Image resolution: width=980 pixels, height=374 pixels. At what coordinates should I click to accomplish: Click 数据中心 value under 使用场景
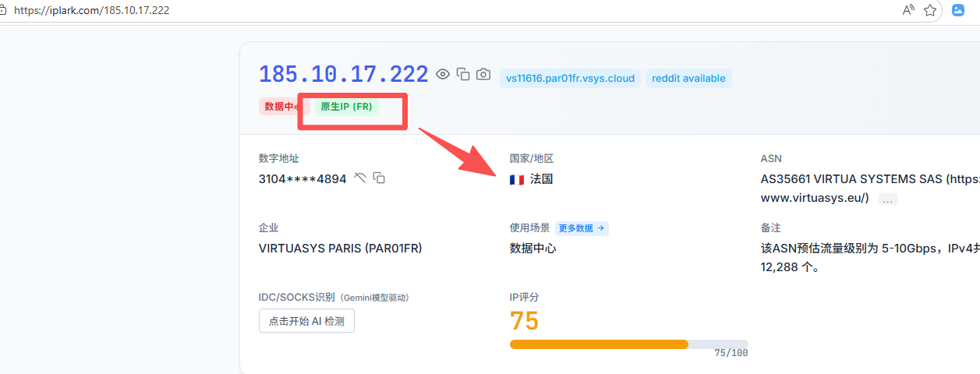pos(532,249)
